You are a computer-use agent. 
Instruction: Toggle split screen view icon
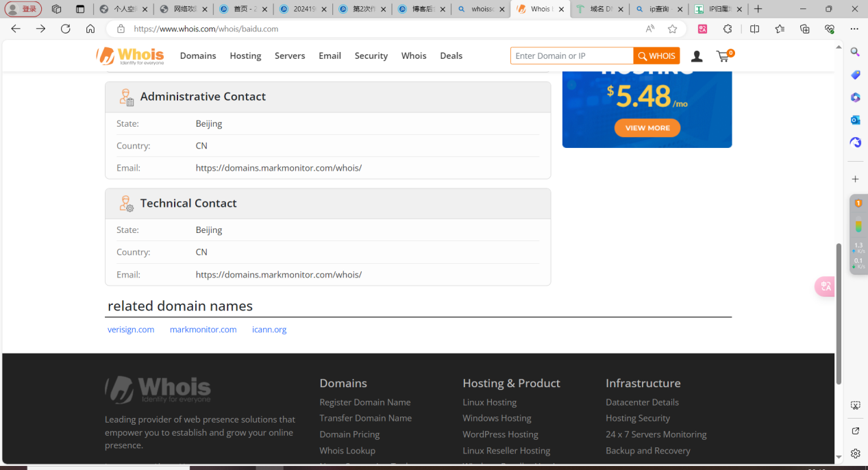click(754, 29)
